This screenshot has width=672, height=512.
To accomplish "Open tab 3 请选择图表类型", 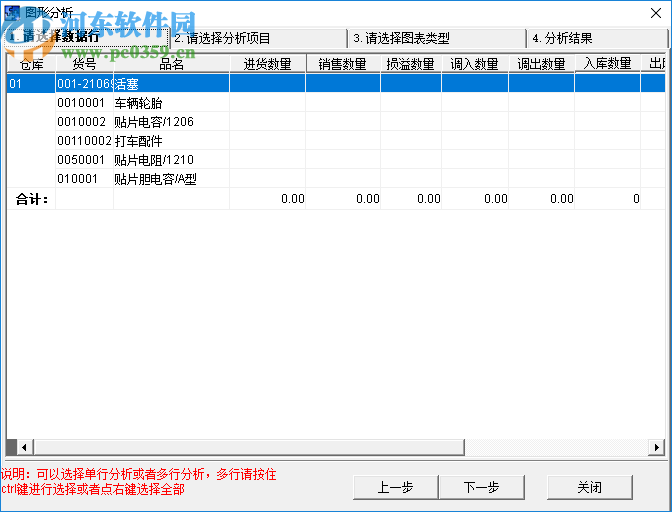I will click(437, 39).
